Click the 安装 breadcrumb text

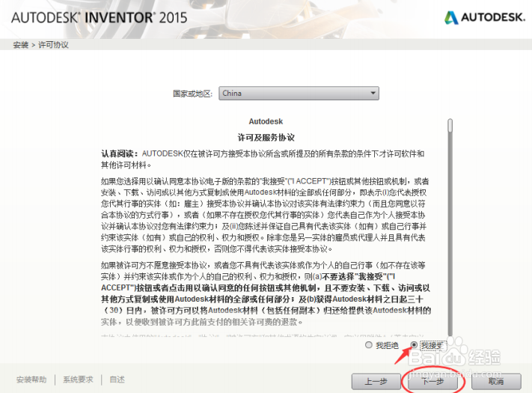click(x=21, y=45)
